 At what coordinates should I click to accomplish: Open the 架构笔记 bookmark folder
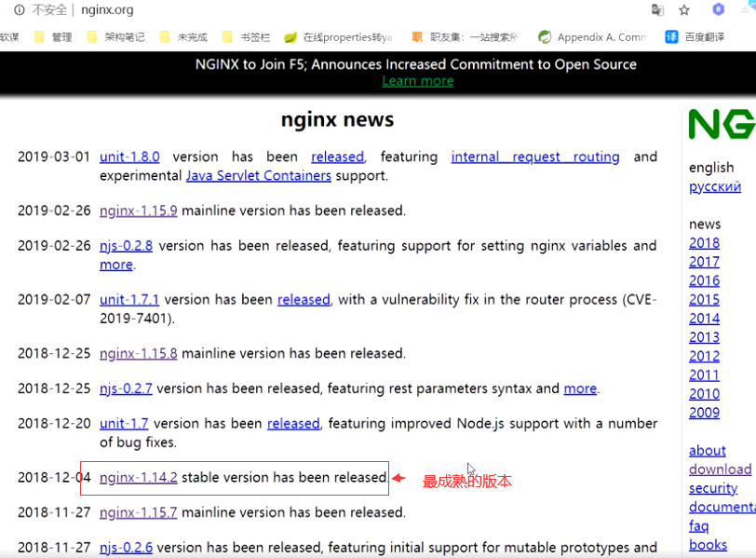coord(115,37)
